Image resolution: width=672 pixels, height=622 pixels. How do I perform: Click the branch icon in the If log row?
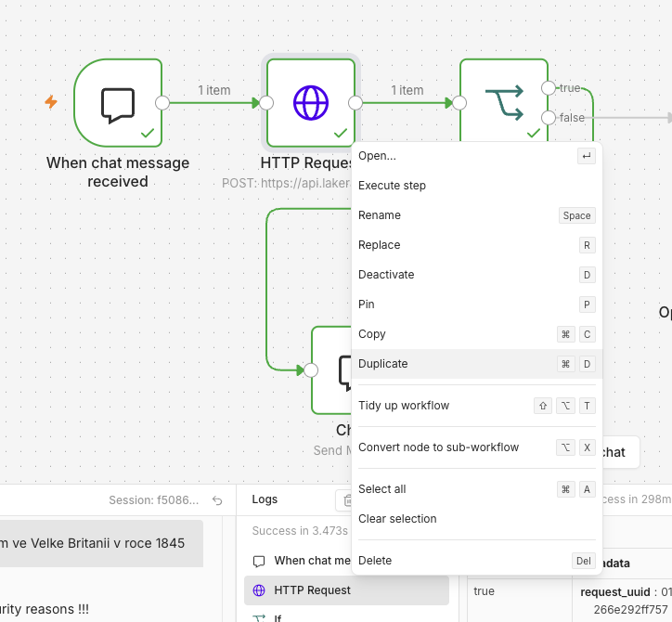(x=259, y=618)
